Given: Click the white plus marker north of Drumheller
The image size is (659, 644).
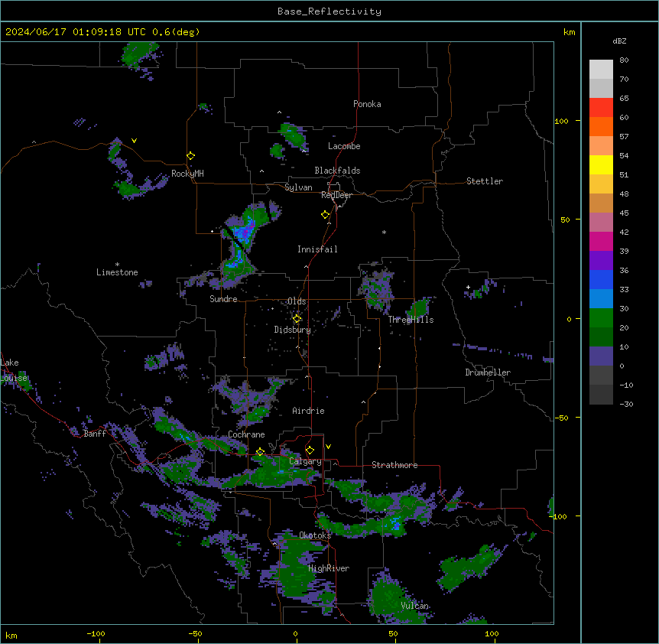Looking at the screenshot, I should (x=468, y=287).
